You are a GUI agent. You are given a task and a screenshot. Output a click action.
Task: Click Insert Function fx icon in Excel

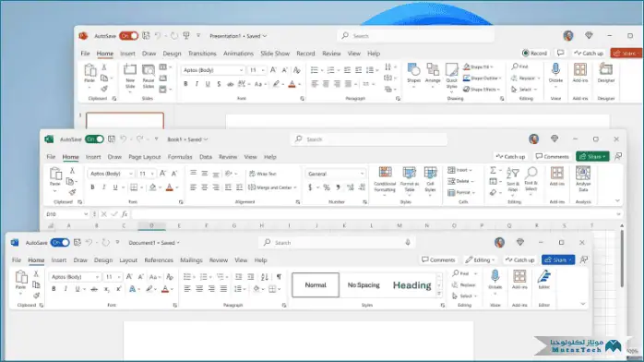[124, 214]
